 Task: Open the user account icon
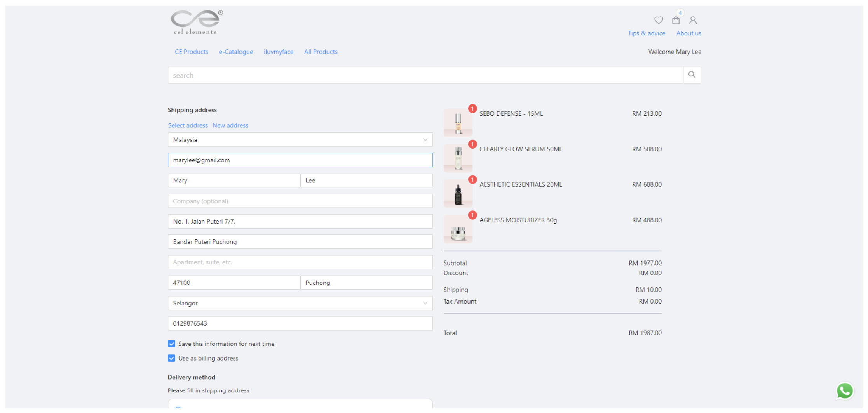click(x=693, y=20)
